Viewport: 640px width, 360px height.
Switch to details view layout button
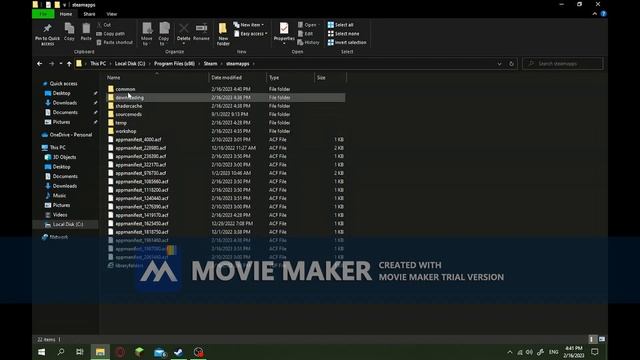pos(592,339)
